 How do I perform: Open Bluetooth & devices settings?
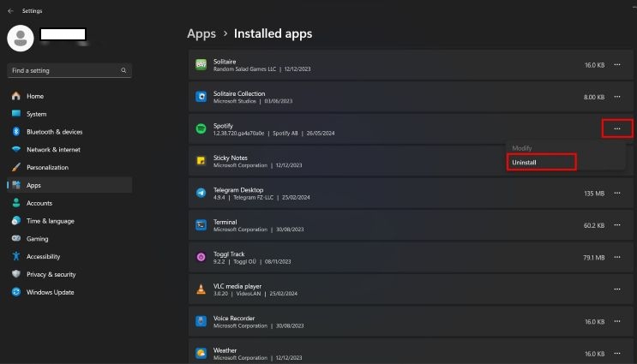pos(54,132)
